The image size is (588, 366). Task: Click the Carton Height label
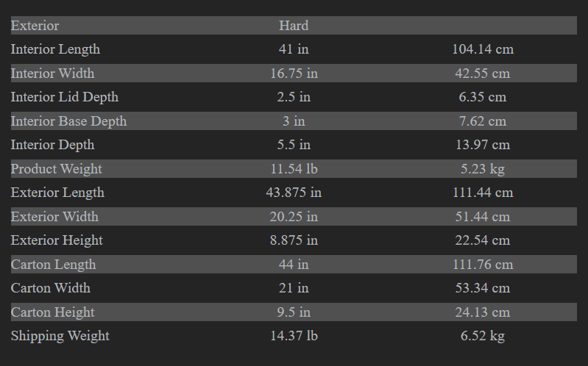52,312
